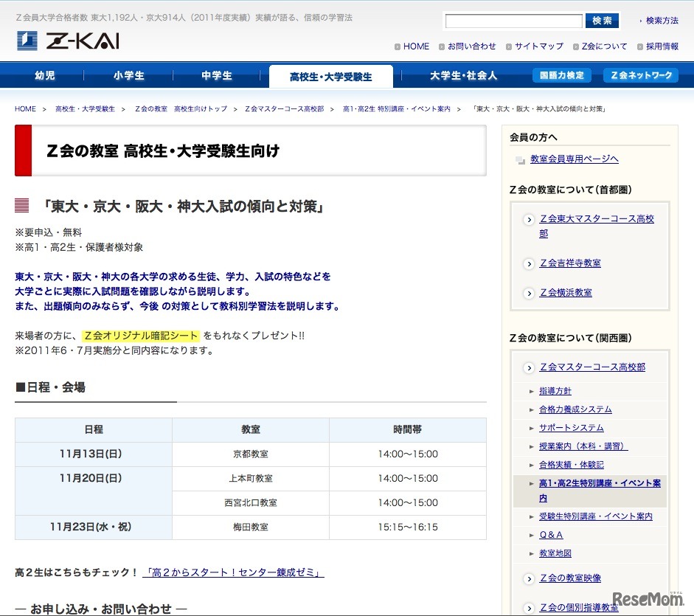Click the Z-KAI logo

tap(68, 41)
